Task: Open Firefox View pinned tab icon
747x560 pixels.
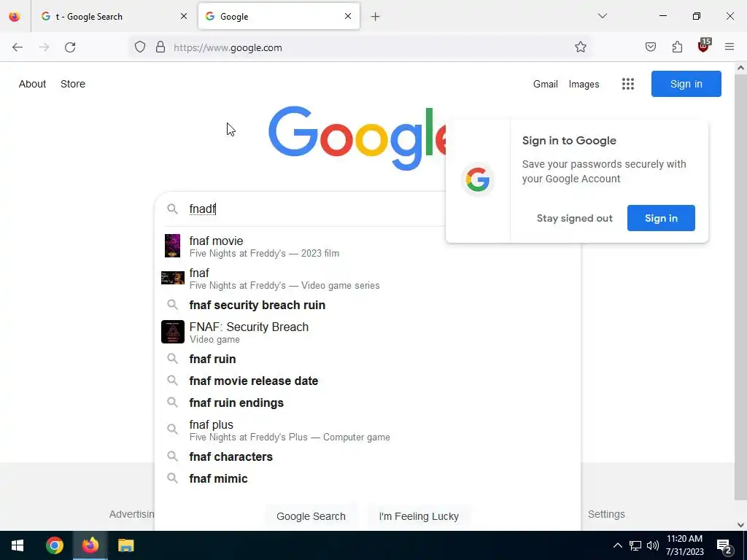Action: 15,17
